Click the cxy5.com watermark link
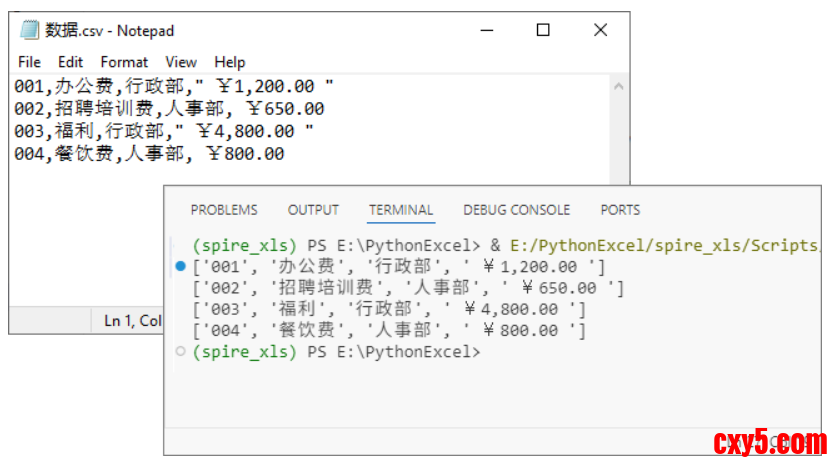 pos(770,441)
